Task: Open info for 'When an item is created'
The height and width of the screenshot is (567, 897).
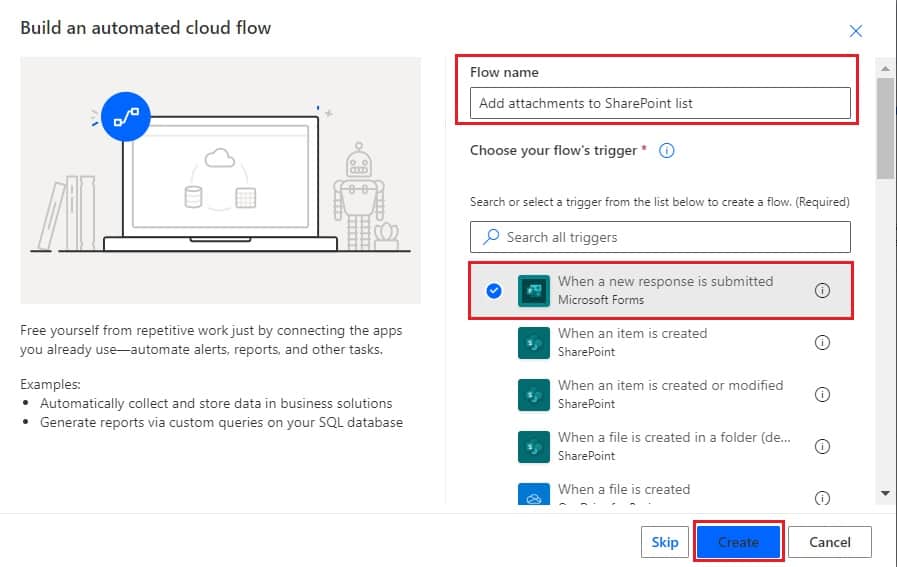Action: [822, 343]
